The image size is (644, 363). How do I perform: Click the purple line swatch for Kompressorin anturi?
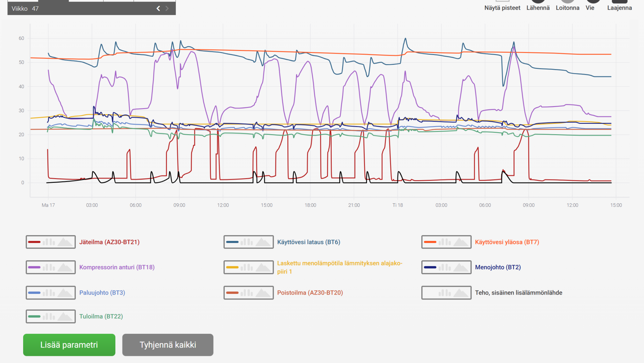tap(34, 267)
